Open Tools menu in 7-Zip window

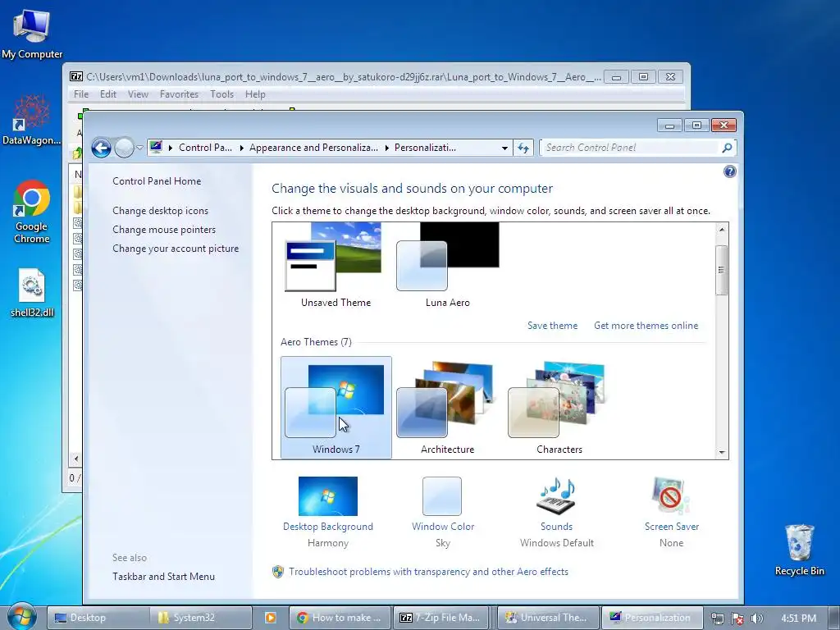click(x=221, y=94)
